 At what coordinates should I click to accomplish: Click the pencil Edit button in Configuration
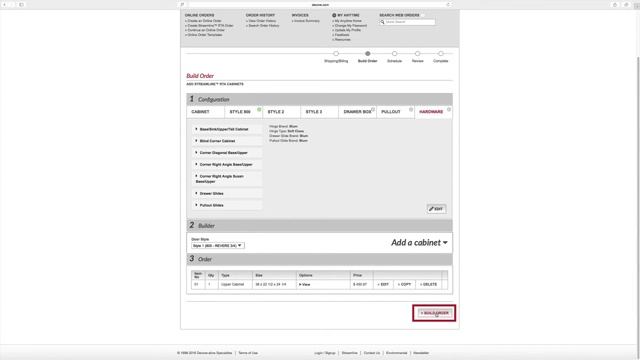[x=436, y=209]
